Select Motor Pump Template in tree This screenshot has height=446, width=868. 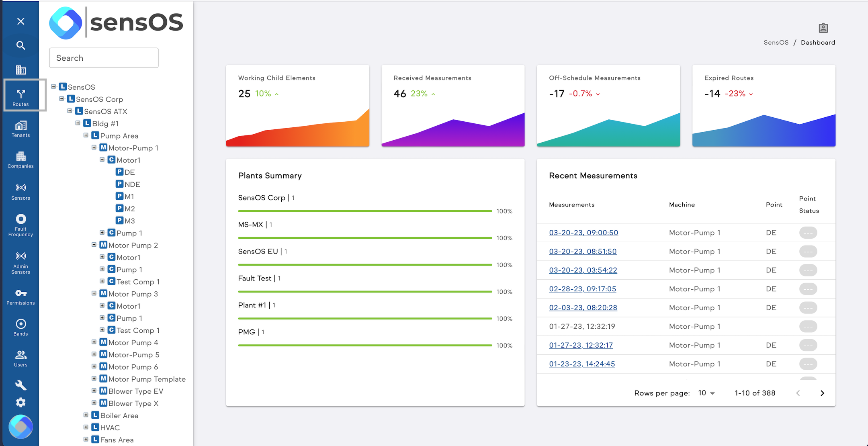pyautogui.click(x=143, y=379)
